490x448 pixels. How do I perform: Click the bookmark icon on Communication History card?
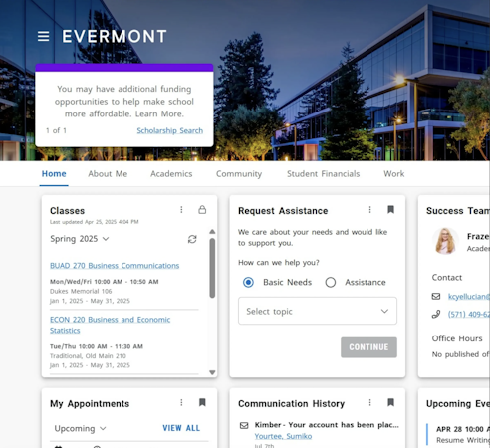click(x=390, y=402)
